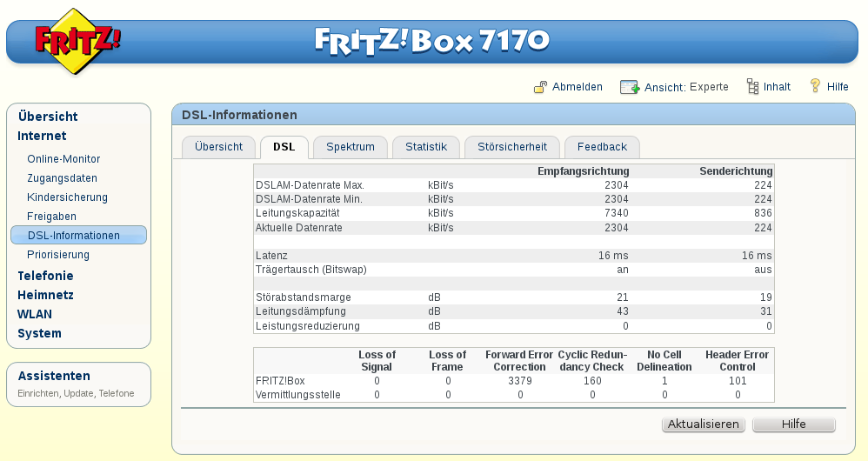Select DSL-Informationen in the sidebar
The height and width of the screenshot is (461, 868).
(78, 235)
